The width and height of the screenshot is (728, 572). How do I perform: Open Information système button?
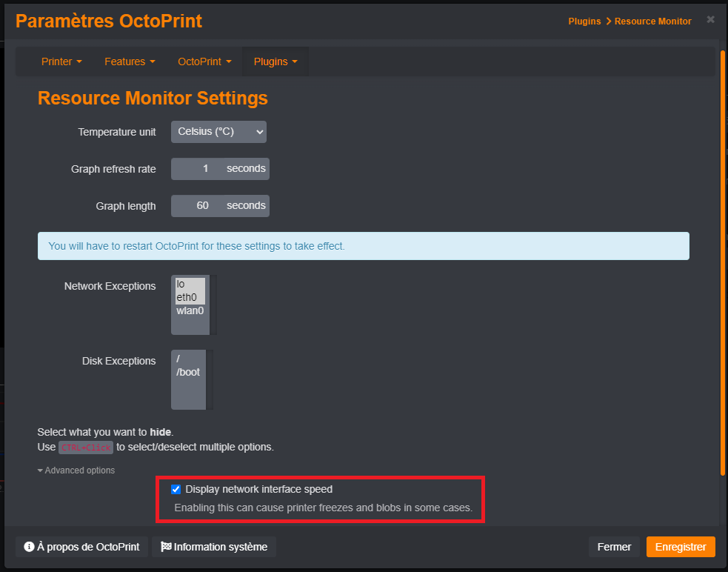214,547
